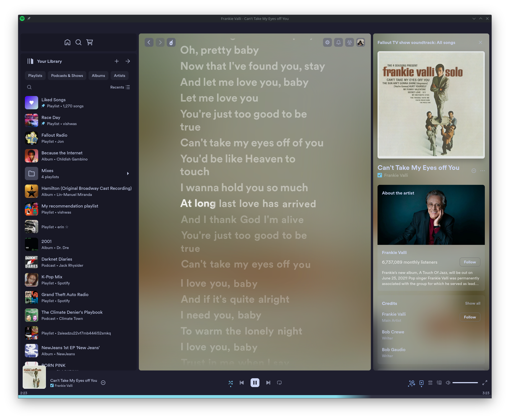Viewport: 510px width, 420px height.
Task: Click now playing album thumbnail in bottom bar
Action: click(34, 377)
